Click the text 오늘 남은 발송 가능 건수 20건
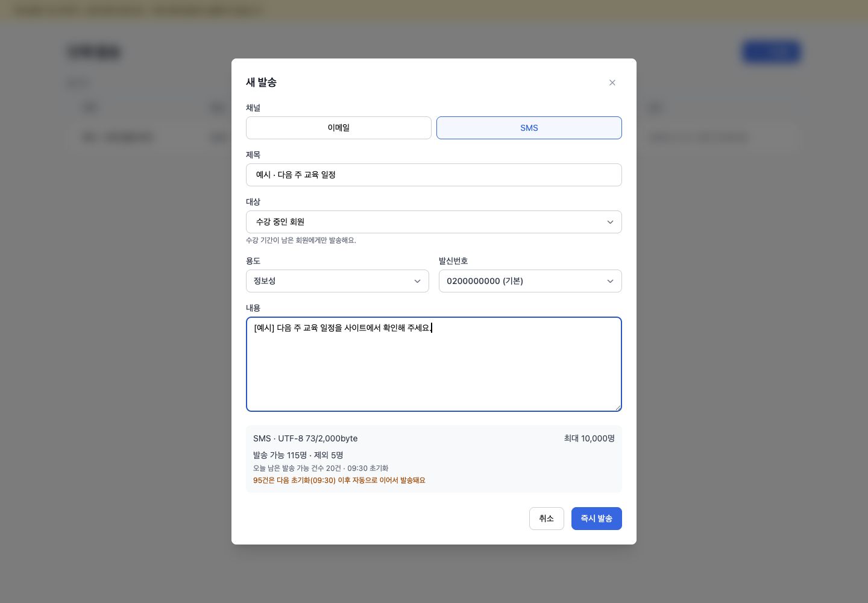 (x=297, y=469)
